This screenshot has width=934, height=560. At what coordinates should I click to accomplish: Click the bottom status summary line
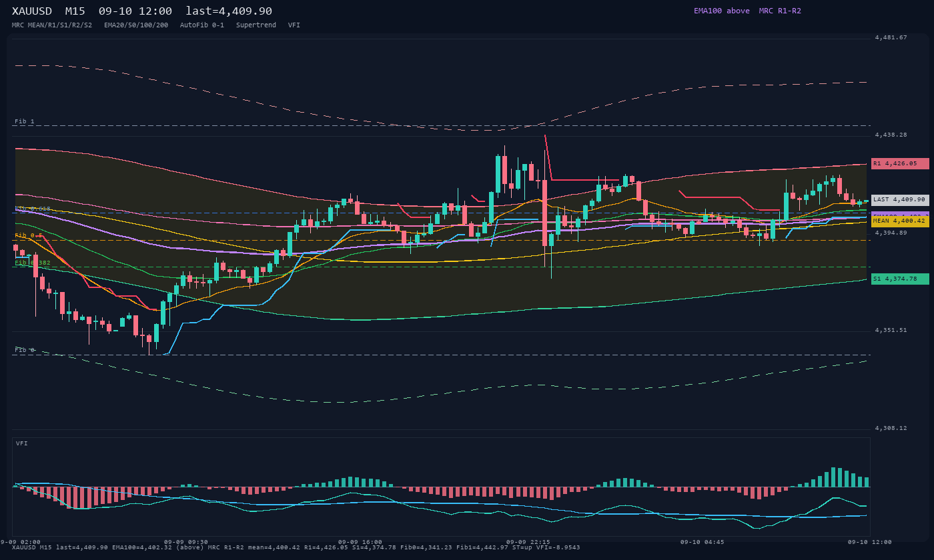tap(296, 547)
